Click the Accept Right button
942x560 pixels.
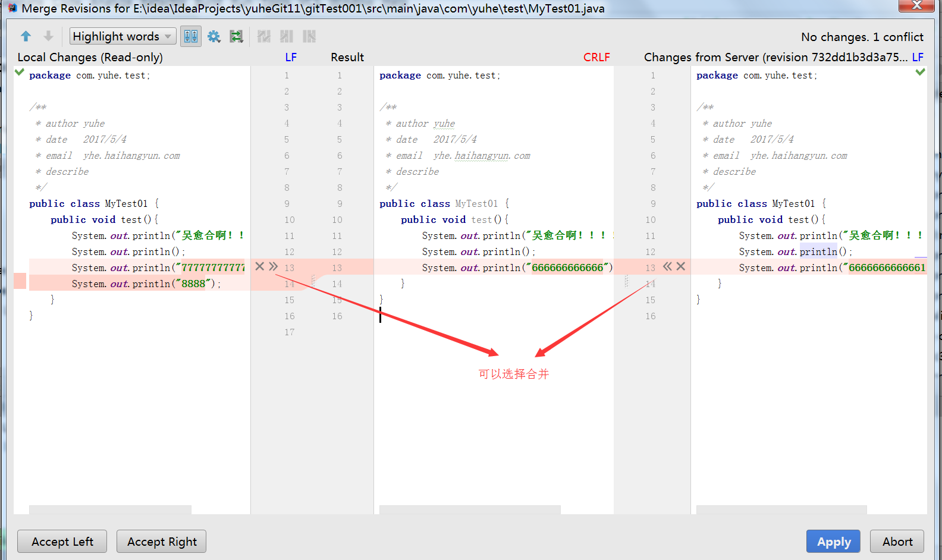click(x=162, y=542)
